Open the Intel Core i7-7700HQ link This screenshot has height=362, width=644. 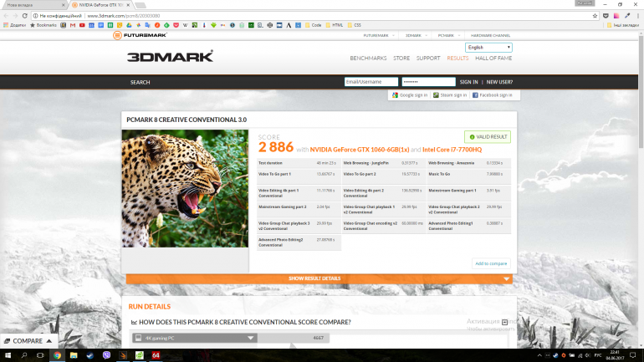pyautogui.click(x=452, y=150)
